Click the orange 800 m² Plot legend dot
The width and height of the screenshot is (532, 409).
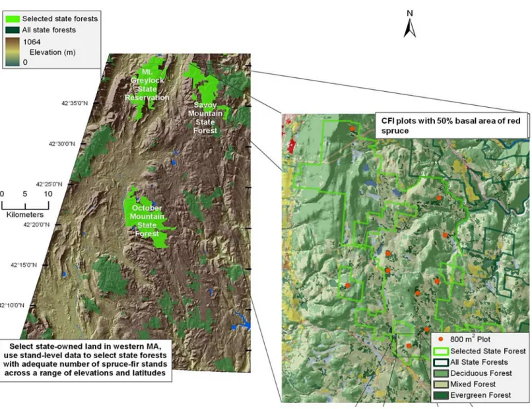440,339
